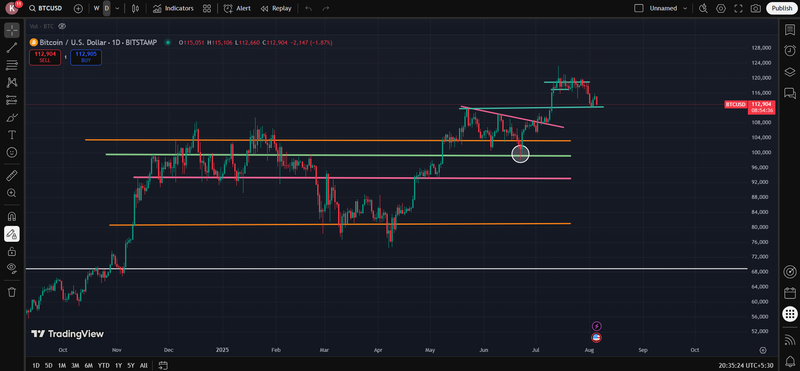Expand the timeframe interval dropdown arrow
The width and height of the screenshot is (800, 371).
tap(117, 8)
